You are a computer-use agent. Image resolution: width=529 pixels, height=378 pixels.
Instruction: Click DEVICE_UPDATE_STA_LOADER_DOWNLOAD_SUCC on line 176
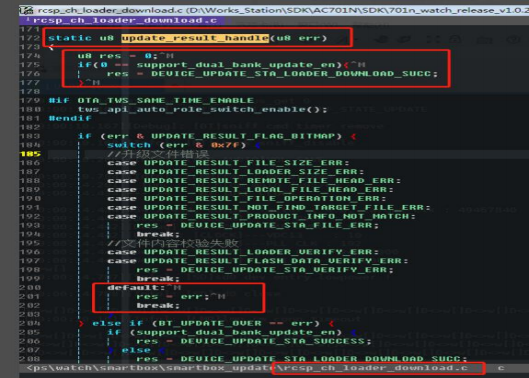[x=291, y=74]
